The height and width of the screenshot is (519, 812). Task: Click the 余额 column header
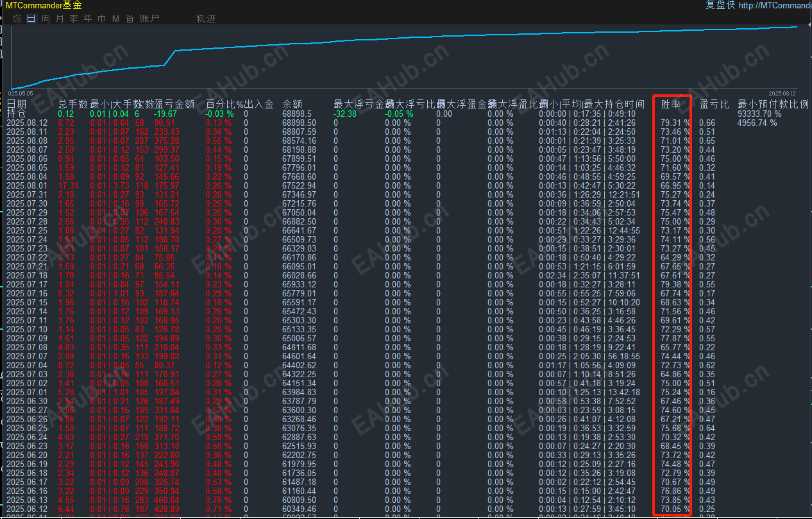(292, 104)
